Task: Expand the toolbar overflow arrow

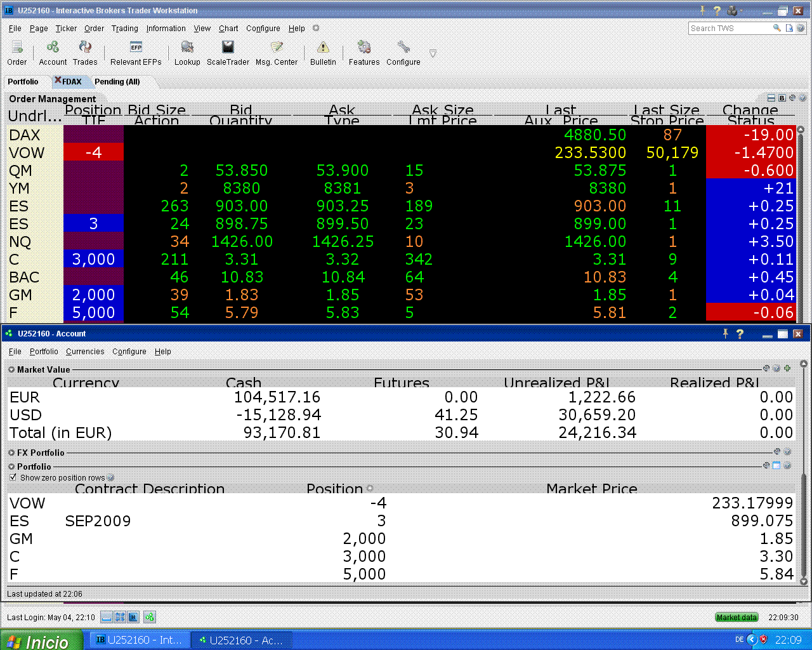Action: tap(433, 54)
